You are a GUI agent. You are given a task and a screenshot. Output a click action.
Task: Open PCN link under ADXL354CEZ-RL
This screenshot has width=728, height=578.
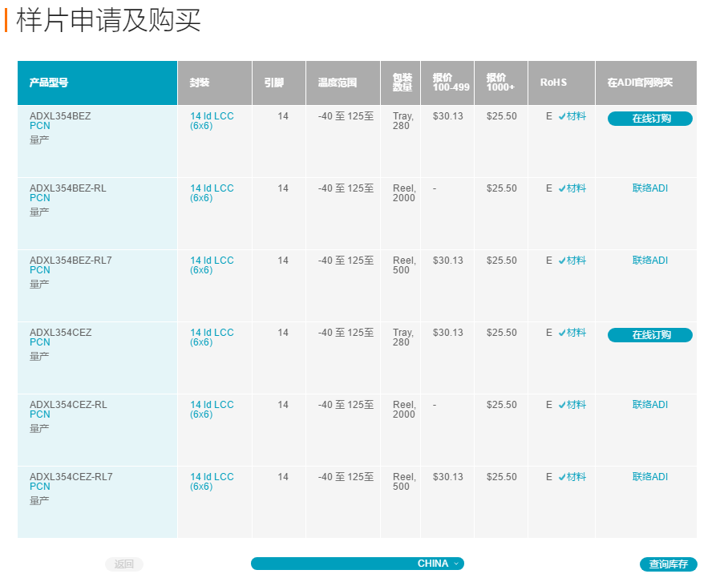(40, 414)
